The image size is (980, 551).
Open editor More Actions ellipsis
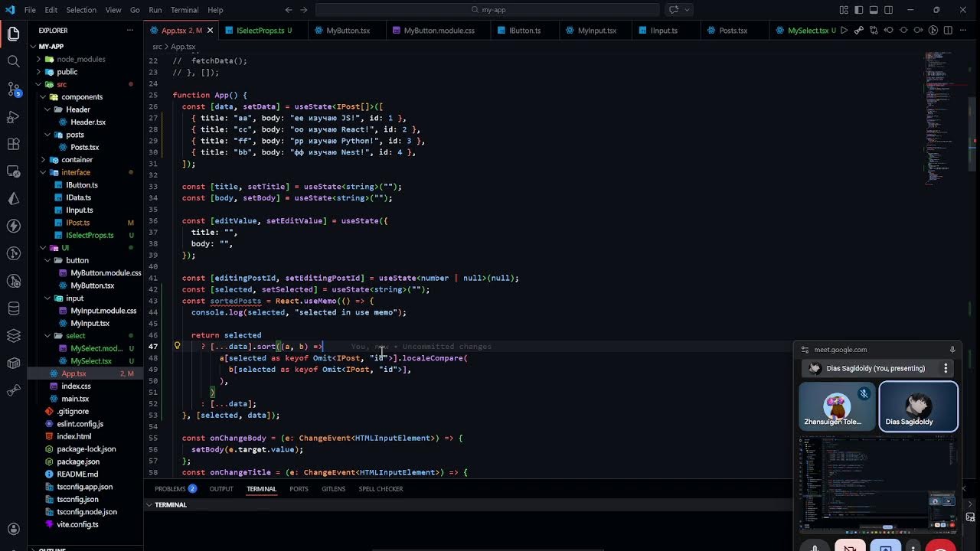(x=962, y=31)
